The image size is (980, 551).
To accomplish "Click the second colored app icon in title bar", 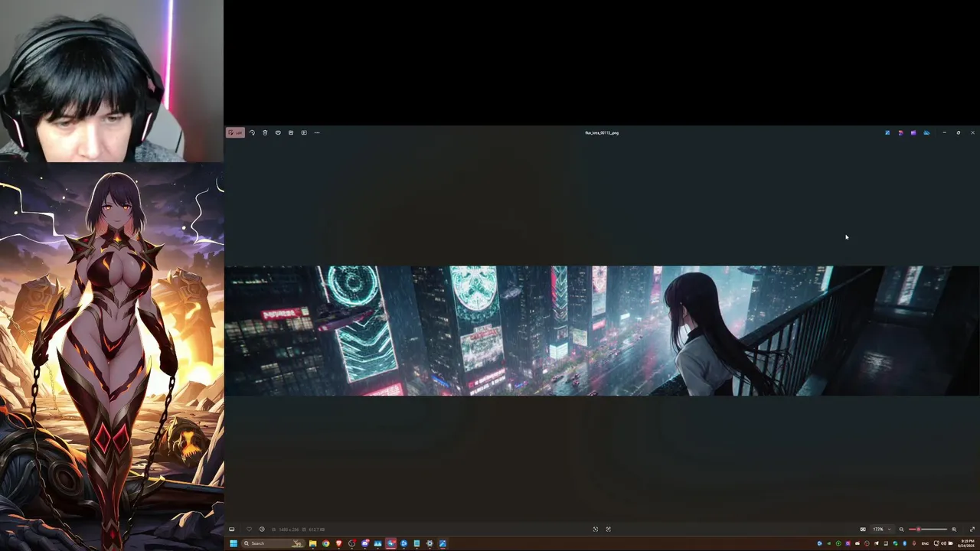I will tap(900, 132).
